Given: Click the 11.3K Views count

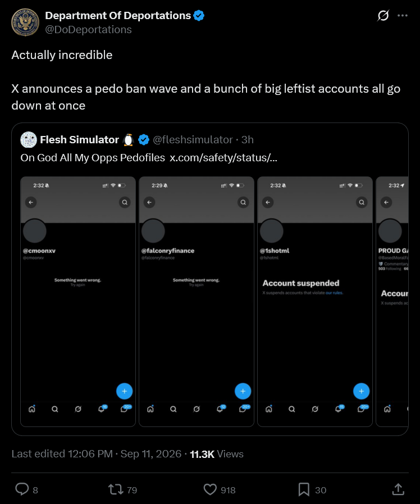Looking at the screenshot, I should click(x=217, y=454).
